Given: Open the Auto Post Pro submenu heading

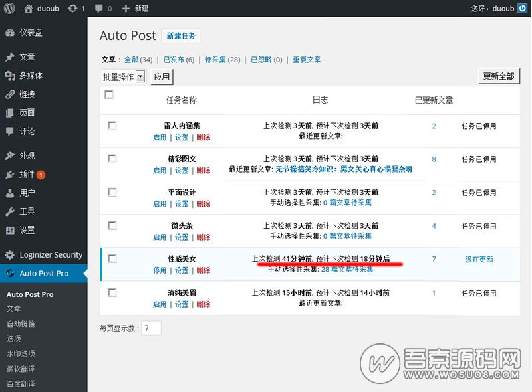Looking at the screenshot, I should coord(30,294).
